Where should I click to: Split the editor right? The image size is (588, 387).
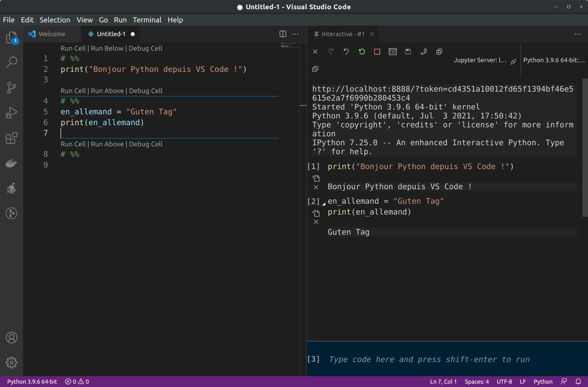click(283, 34)
